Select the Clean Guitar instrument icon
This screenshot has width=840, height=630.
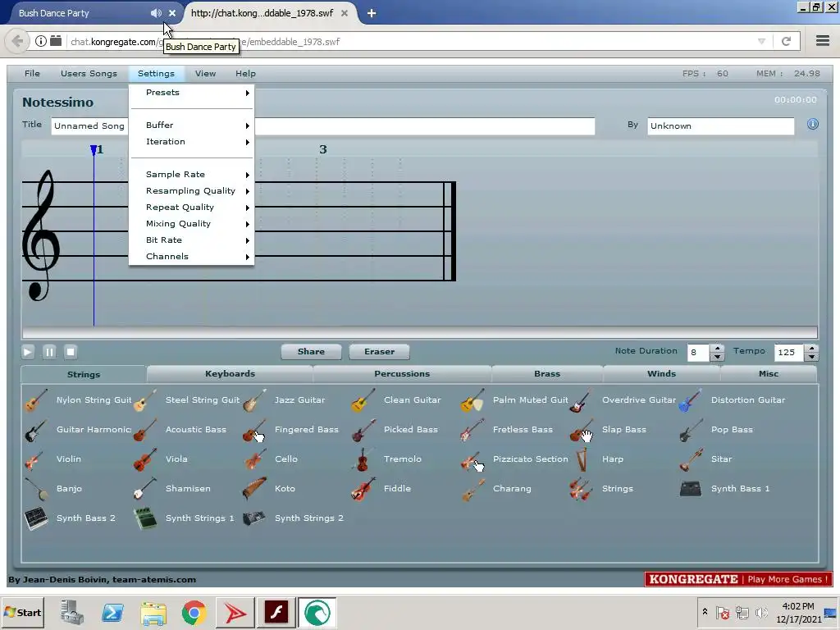point(363,400)
